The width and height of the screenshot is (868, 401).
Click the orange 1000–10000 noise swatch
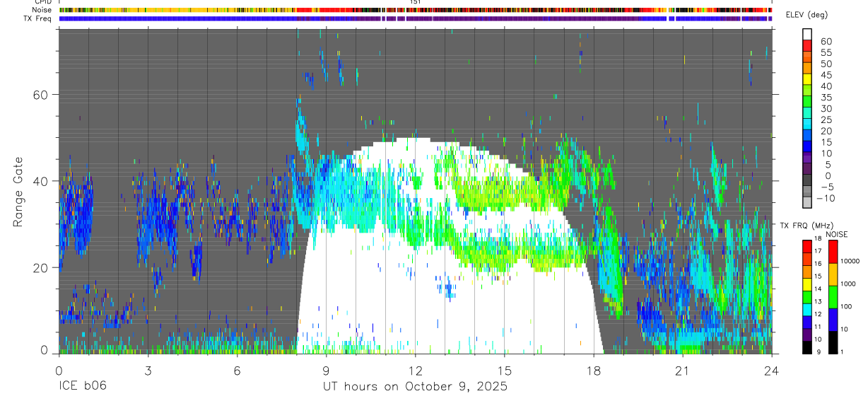pyautogui.click(x=832, y=274)
